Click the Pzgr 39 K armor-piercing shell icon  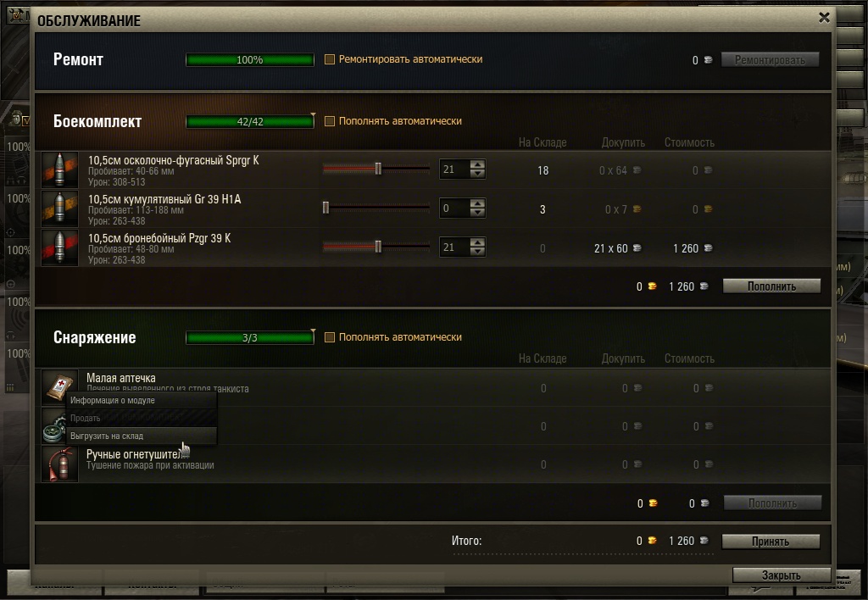point(60,247)
